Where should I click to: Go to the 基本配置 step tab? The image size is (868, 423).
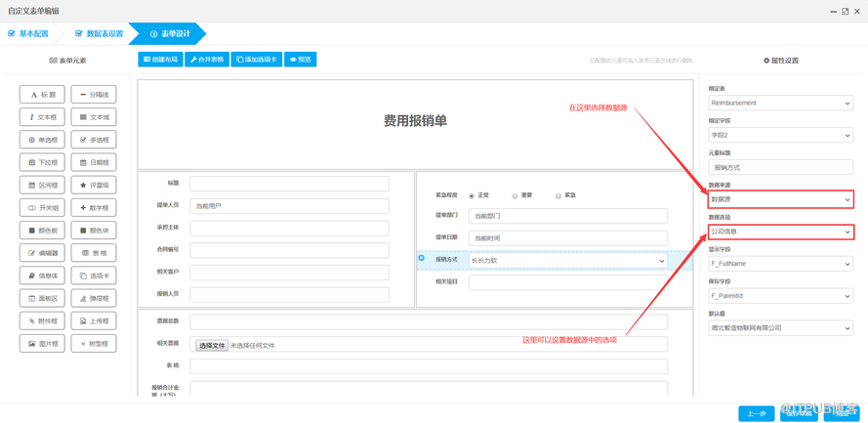pos(29,34)
